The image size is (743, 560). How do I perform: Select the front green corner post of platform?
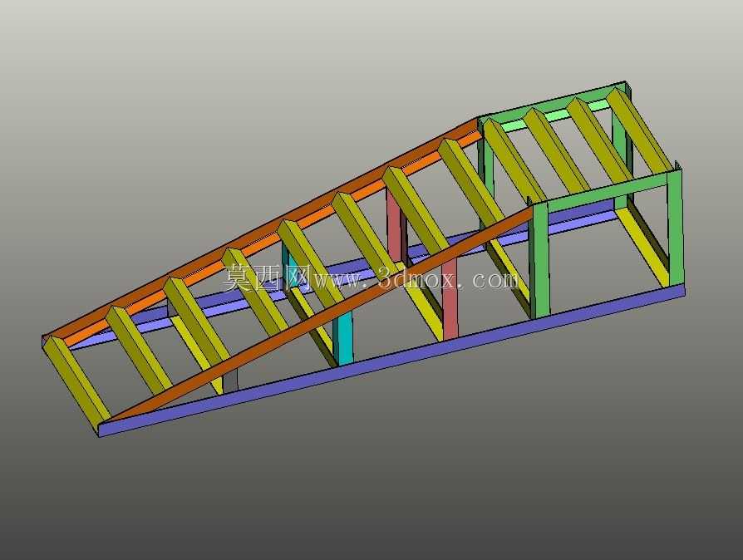pos(539,259)
